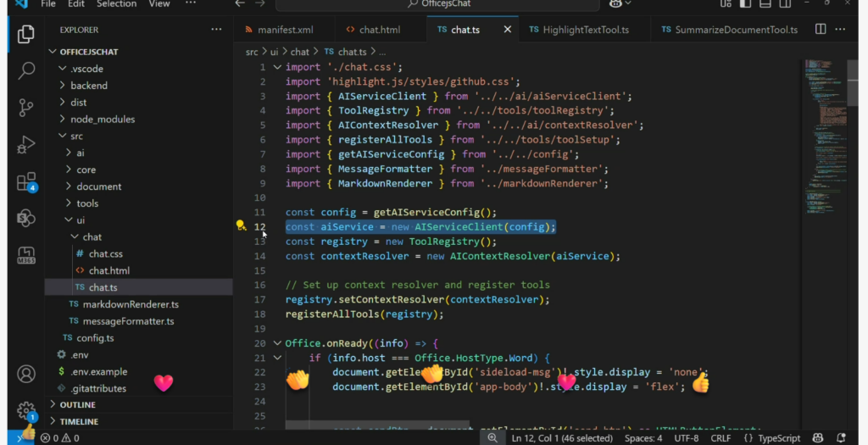Expand the tools folder in explorer
The image size is (868, 445).
click(87, 203)
